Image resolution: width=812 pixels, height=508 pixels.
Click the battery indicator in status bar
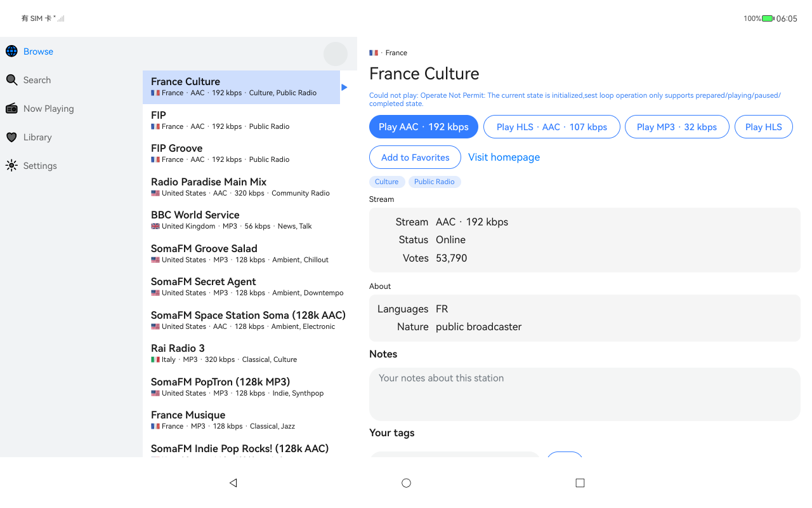coord(768,18)
